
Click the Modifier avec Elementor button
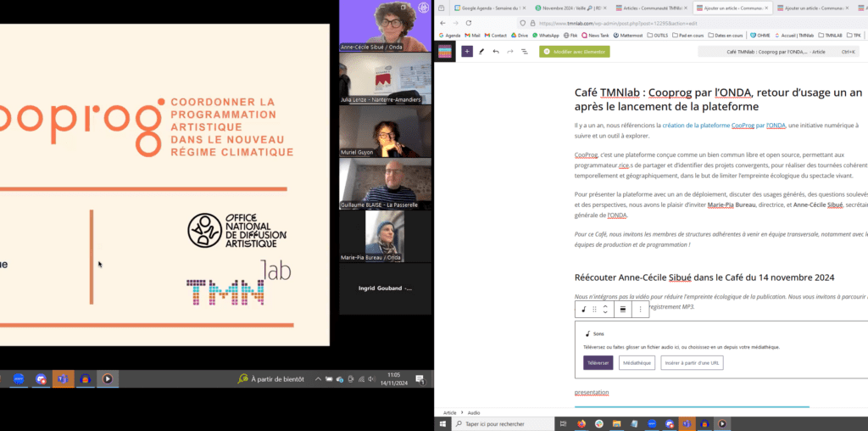[574, 52]
